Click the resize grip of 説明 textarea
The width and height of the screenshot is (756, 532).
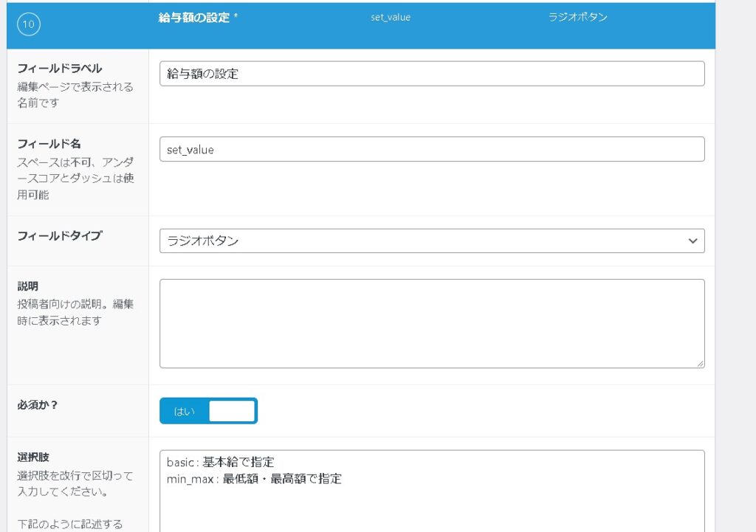[700, 363]
